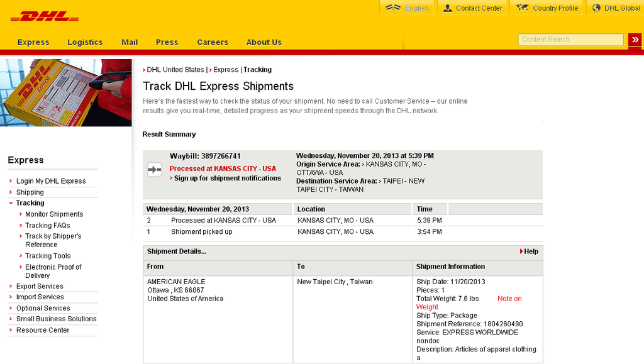Open the Press menu

tap(167, 42)
